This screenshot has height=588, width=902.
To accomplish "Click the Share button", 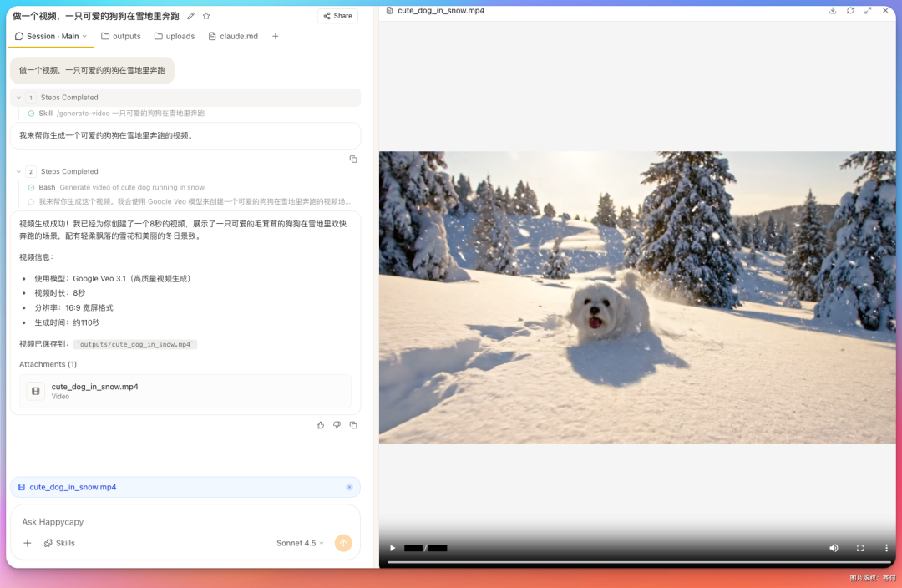I will tap(337, 16).
